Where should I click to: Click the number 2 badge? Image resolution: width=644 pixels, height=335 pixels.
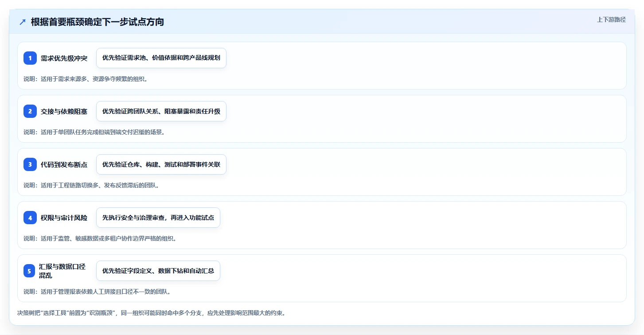(30, 111)
